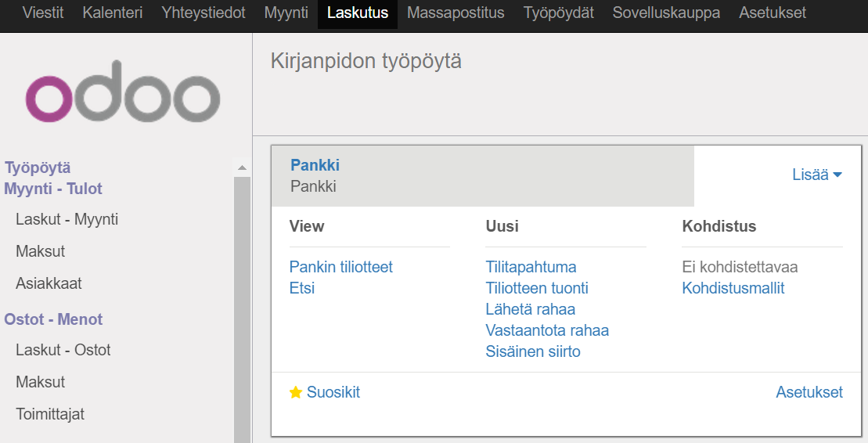
Task: Open the Kalenteri menu
Action: point(113,13)
